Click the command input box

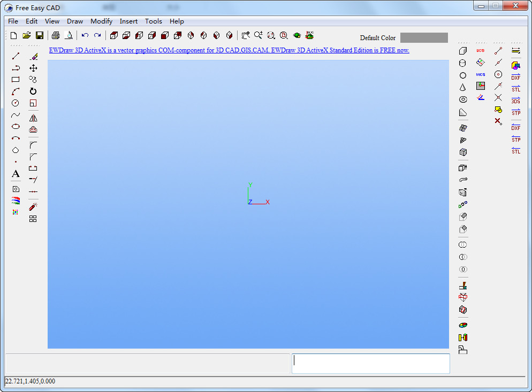pos(370,363)
